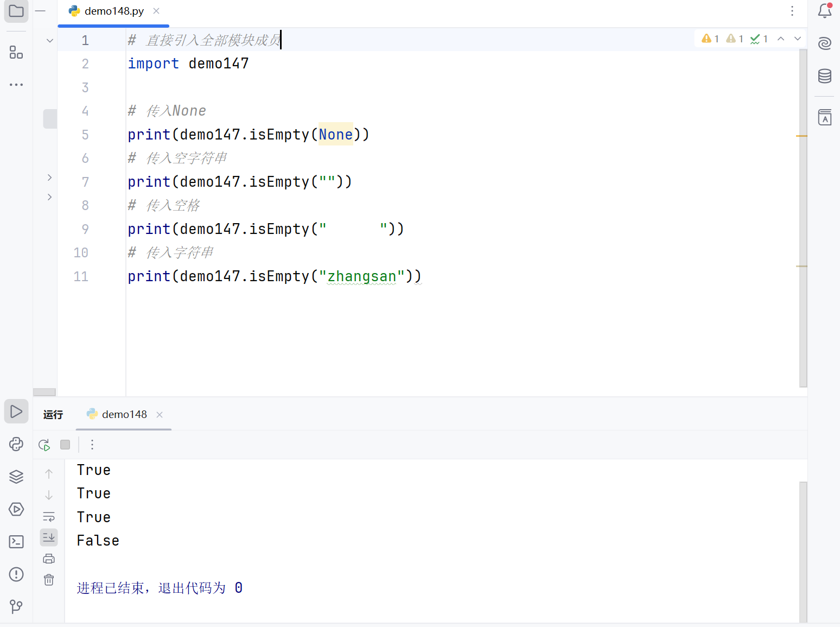Show more tool windows via left-sidebar ellipsis

16,85
